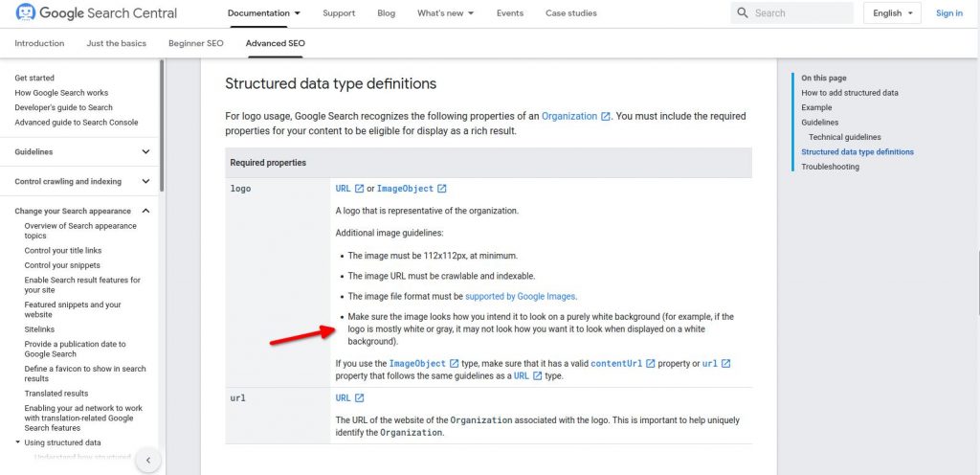
Task: Open the English language selector
Action: [892, 13]
